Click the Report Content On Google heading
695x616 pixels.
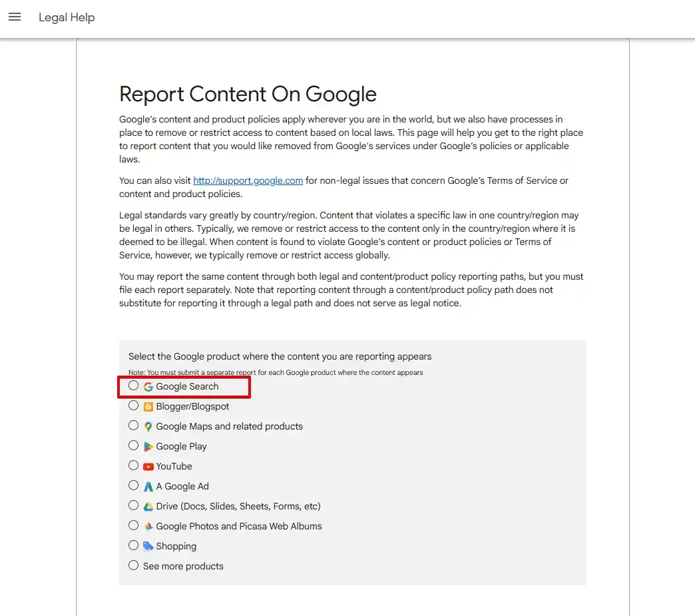coord(248,94)
